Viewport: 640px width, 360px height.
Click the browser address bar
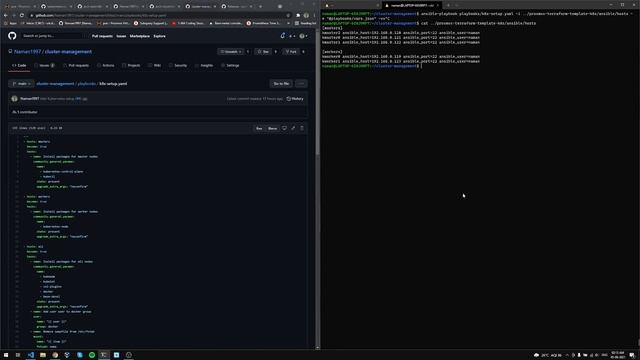tap(159, 15)
